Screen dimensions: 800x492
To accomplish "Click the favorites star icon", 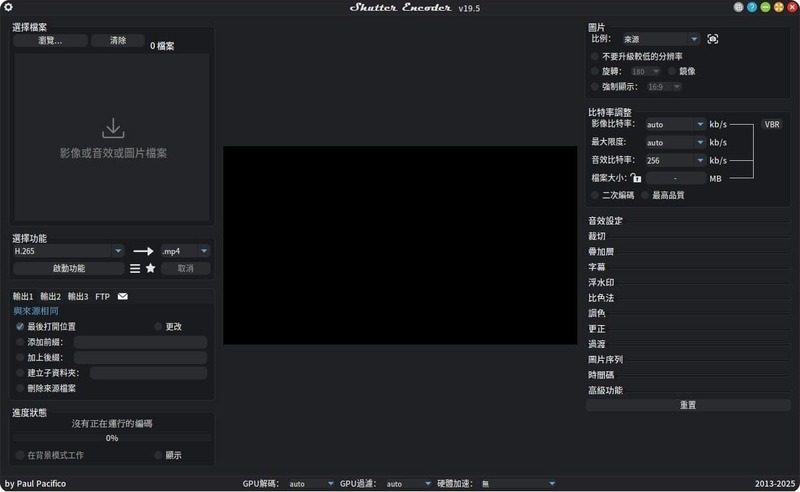I will (151, 268).
